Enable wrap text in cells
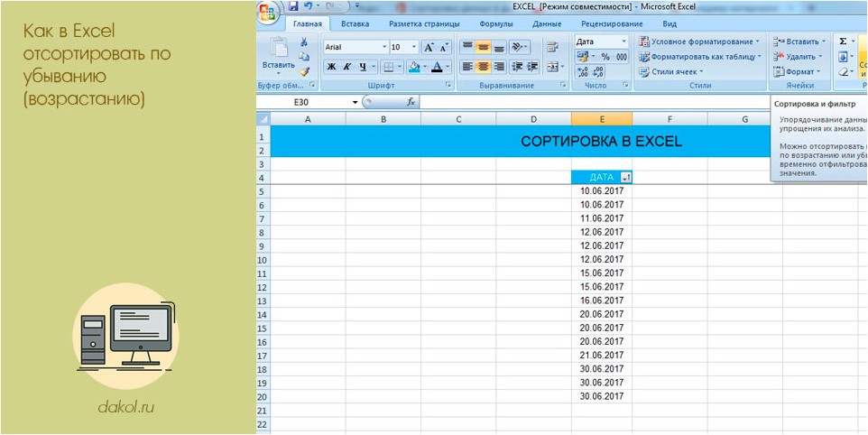Screen dimensions: 868x435 (552, 47)
